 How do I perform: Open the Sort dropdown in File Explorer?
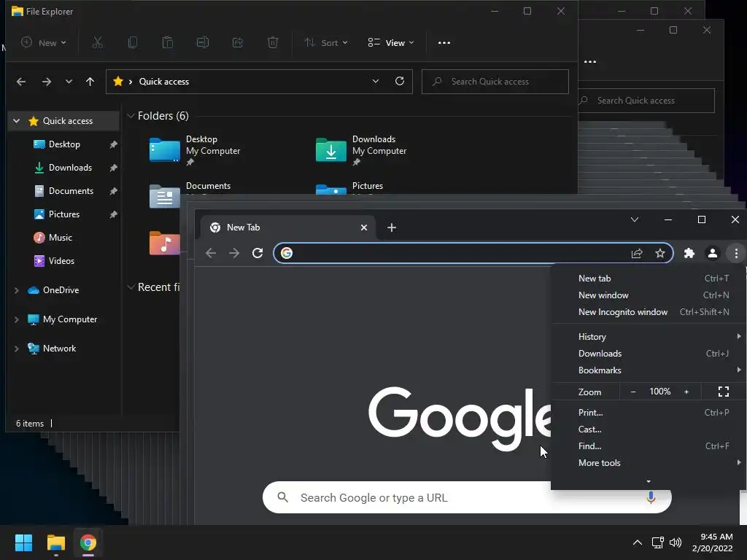[x=326, y=43]
